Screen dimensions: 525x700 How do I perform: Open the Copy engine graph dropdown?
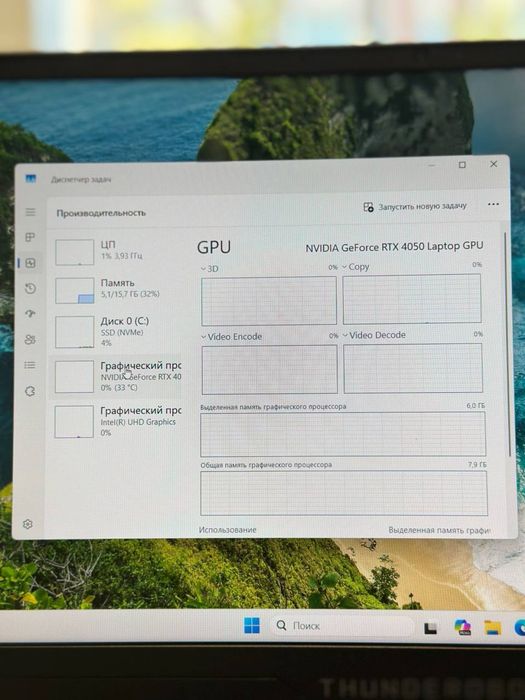point(356,267)
